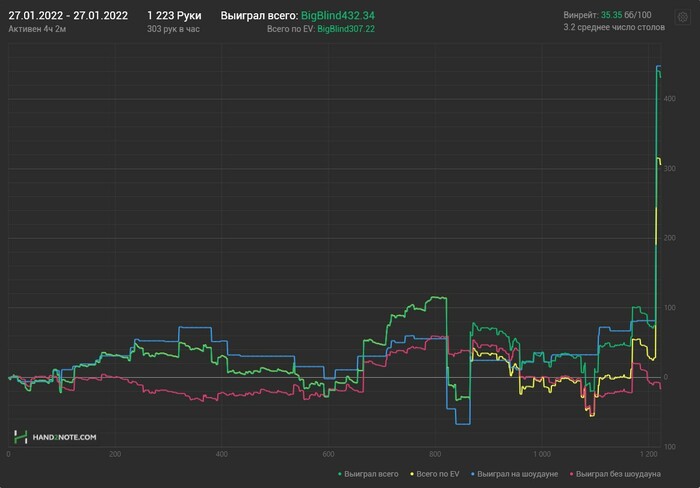Click the green legend dot for Выиграл всего
The image size is (700, 488).
340,474
